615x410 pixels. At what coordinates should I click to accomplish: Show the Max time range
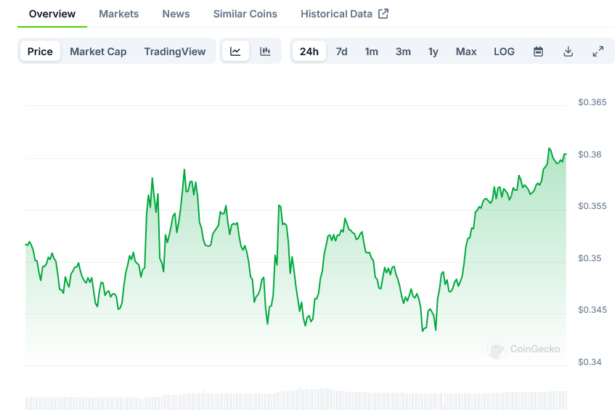466,51
